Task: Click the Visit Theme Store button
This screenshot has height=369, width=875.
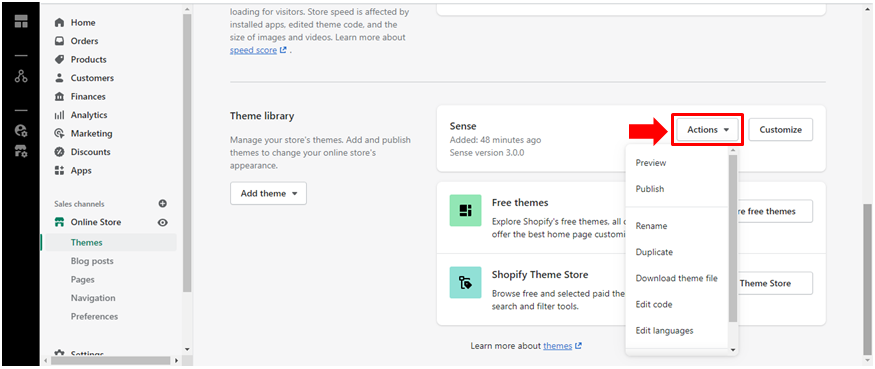Action: 775,283
